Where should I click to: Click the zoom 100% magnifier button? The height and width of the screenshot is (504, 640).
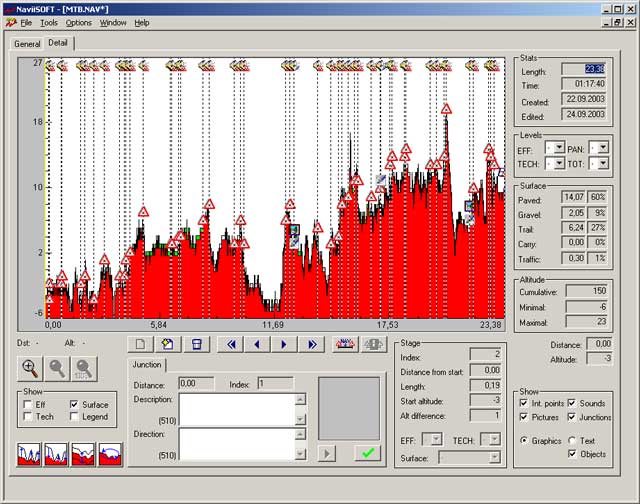(x=84, y=368)
